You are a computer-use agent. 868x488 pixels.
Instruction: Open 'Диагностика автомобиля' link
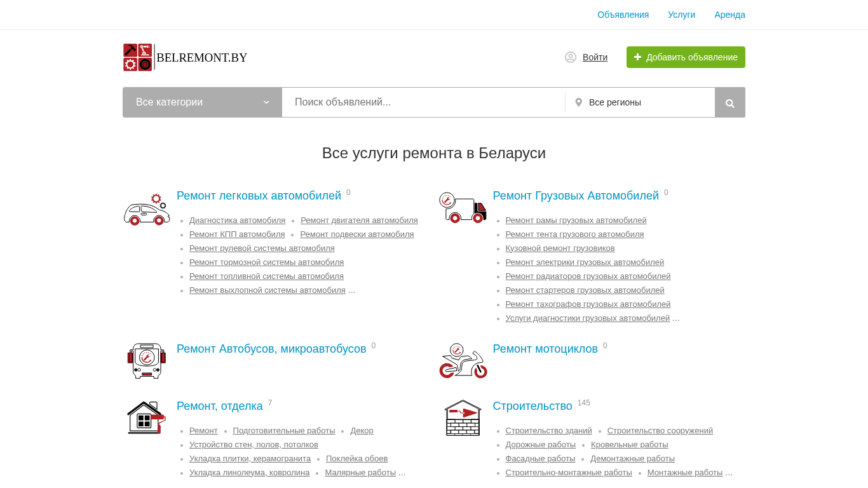pyautogui.click(x=237, y=220)
